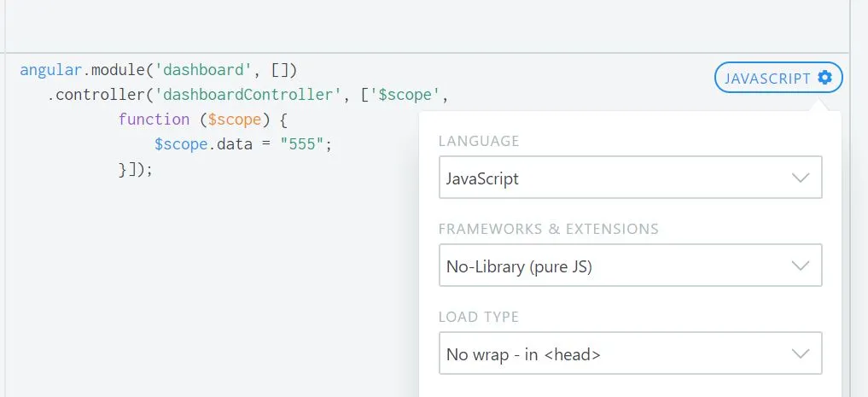Click the LANGUAGE section label

pyautogui.click(x=479, y=141)
